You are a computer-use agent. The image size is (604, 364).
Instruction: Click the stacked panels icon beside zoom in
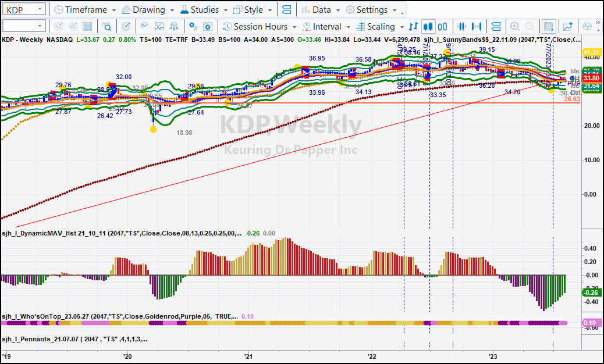(x=496, y=27)
